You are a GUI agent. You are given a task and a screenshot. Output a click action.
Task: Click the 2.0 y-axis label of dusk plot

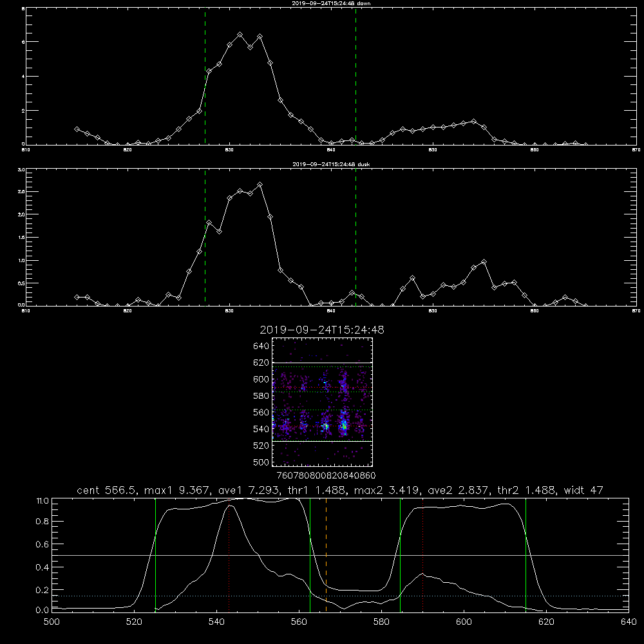21,214
